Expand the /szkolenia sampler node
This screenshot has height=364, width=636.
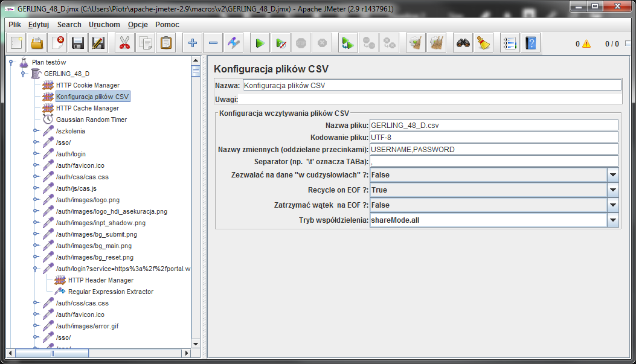pyautogui.click(x=36, y=131)
